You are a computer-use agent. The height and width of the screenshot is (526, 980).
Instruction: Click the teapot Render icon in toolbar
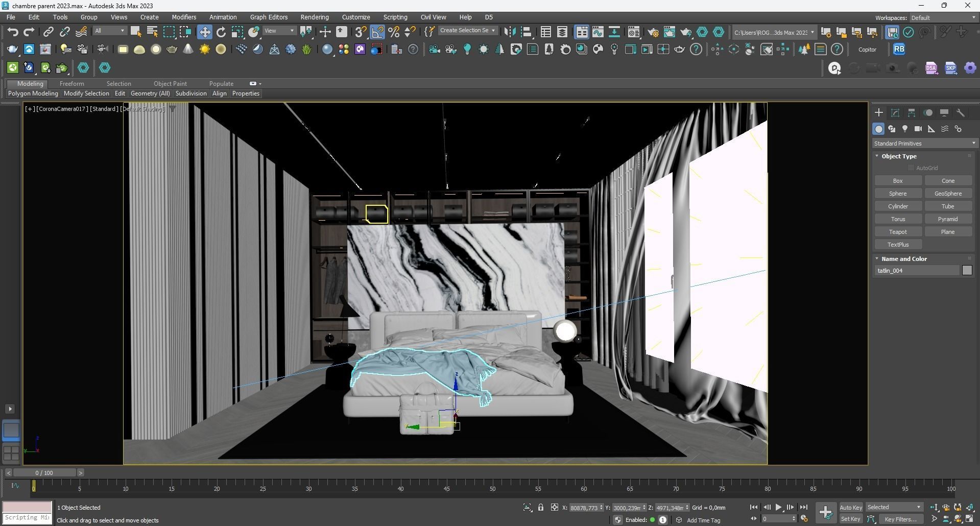(686, 32)
